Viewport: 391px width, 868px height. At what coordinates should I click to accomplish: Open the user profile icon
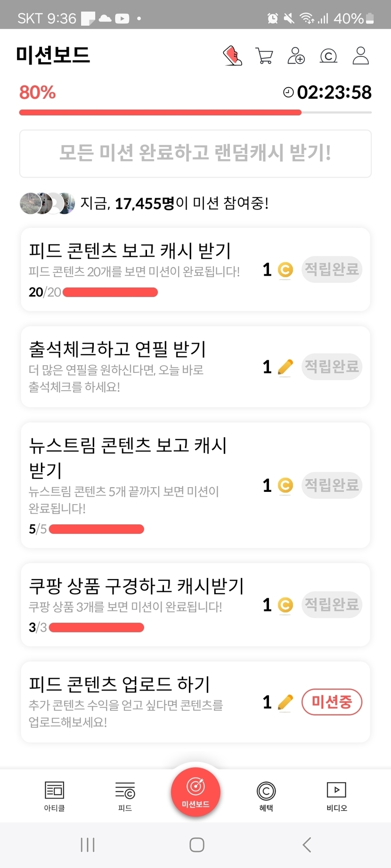361,56
